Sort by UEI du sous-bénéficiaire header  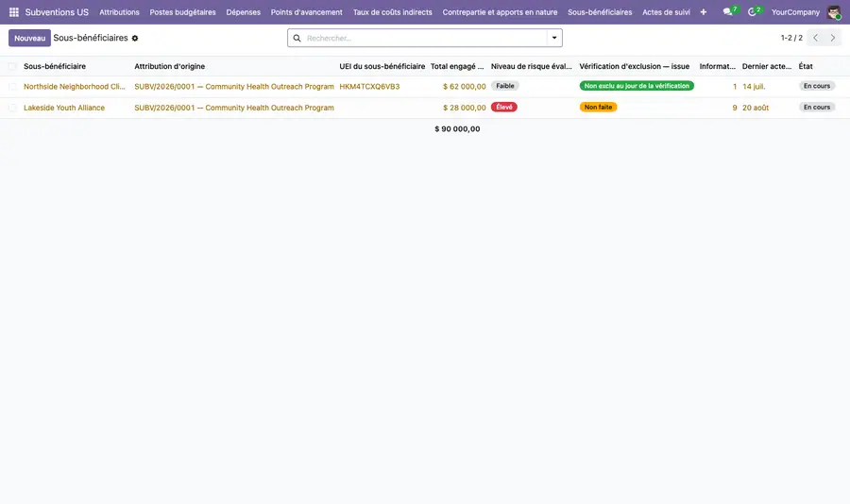pyautogui.click(x=382, y=66)
